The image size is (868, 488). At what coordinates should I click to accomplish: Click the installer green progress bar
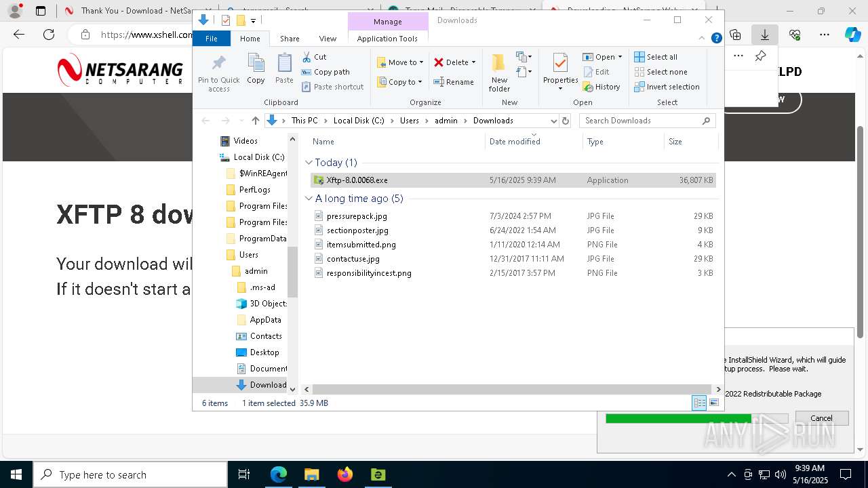(678, 419)
